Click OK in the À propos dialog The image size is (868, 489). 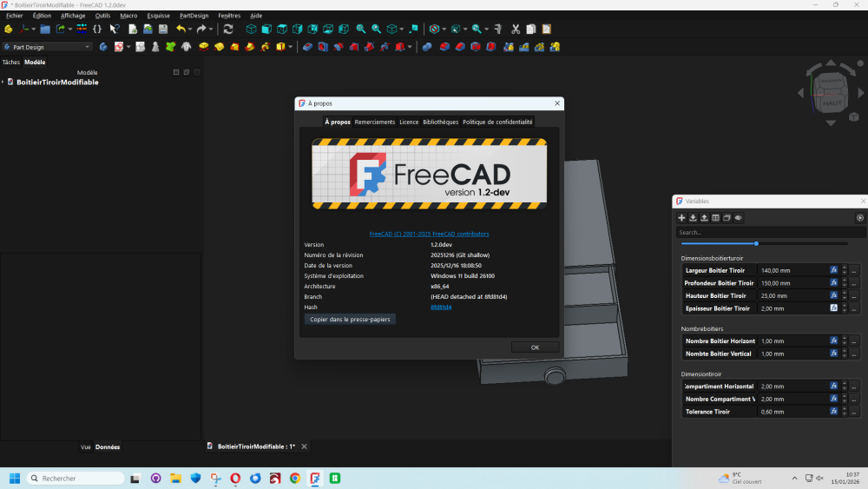535,347
